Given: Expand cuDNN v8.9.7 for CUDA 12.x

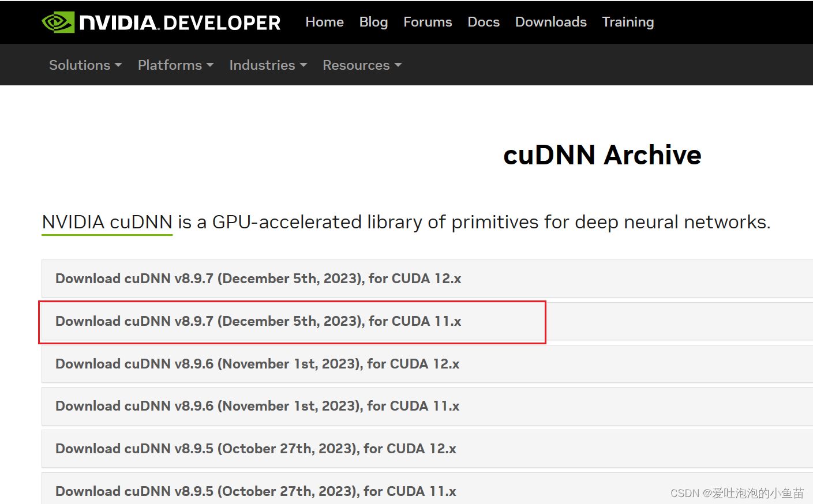Looking at the screenshot, I should 427,279.
